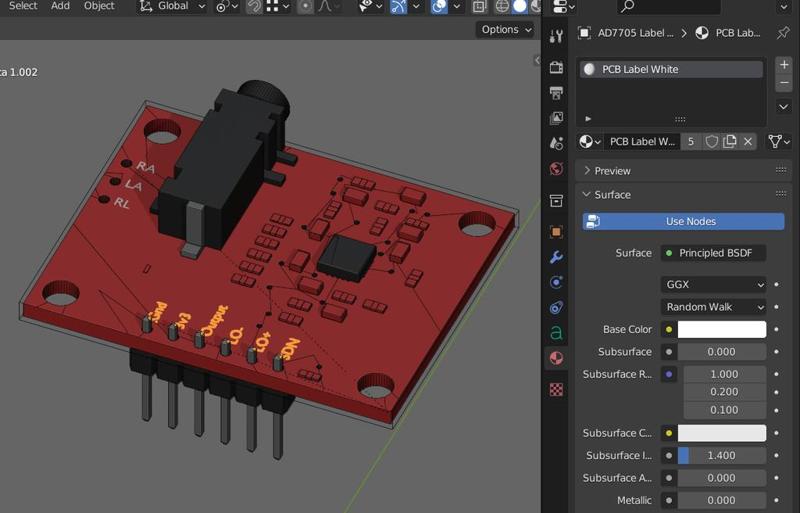Viewport: 800px width, 513px height.
Task: Open Modifiers wrench properties tab
Action: [556, 257]
